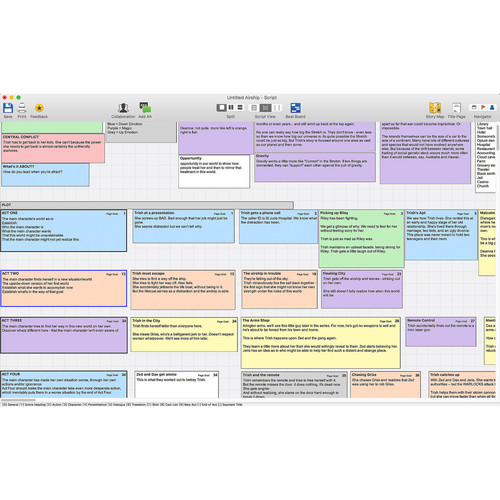Select the Trish's Apt card
The width and height of the screenshot is (500, 500).
pyautogui.click(x=441, y=235)
